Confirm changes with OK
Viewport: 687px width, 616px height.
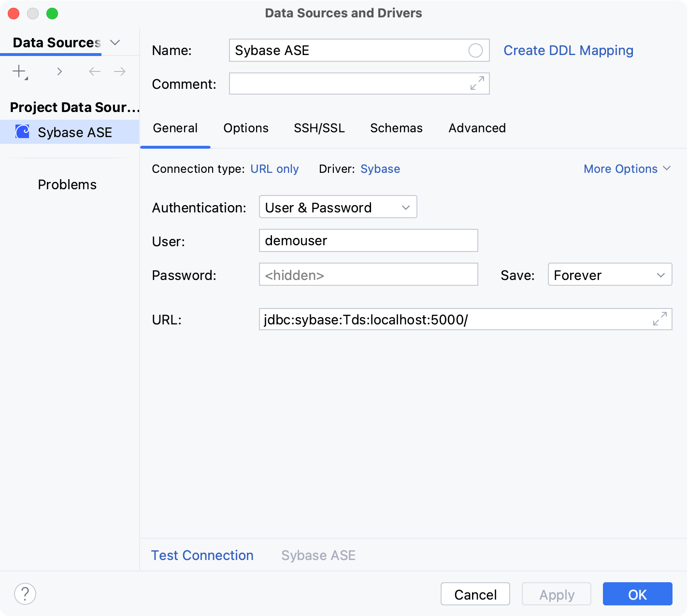[637, 594]
